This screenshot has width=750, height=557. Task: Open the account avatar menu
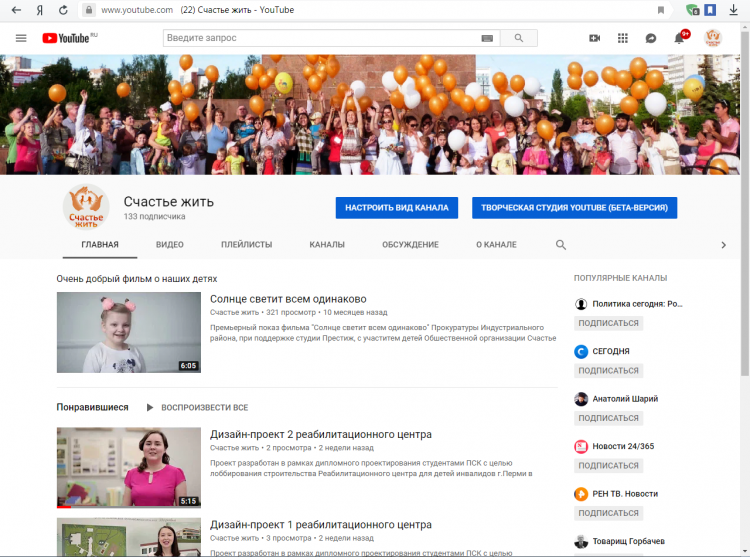713,38
